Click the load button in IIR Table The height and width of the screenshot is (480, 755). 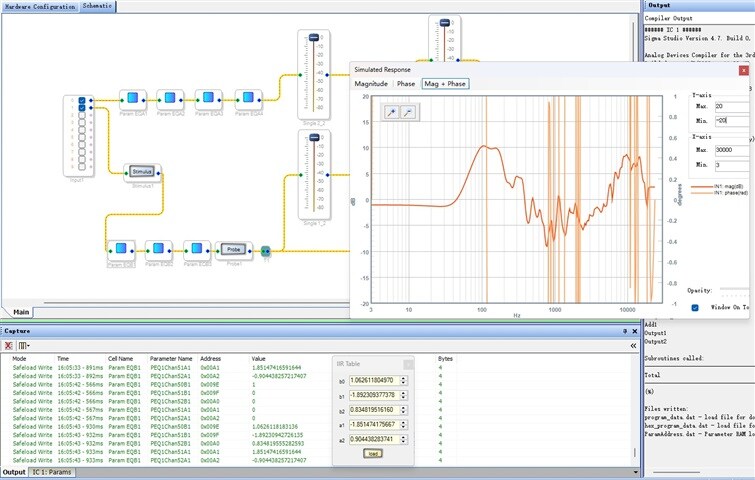coord(373,454)
